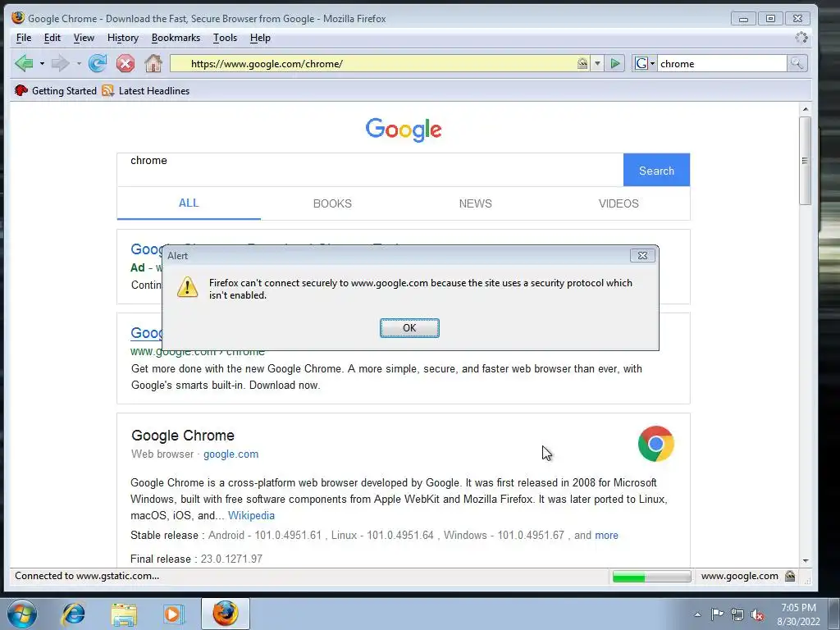The image size is (840, 630).
Task: Open the Help menu
Action: pos(260,38)
